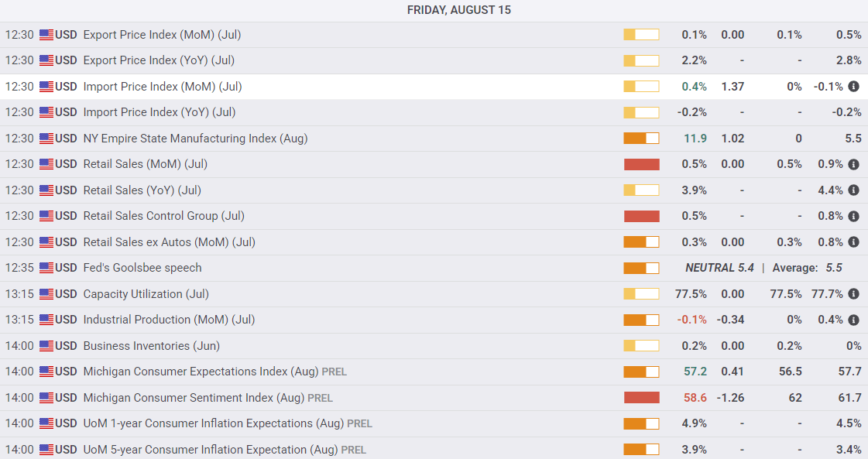Expand Michigan Consumer Expectations Index row

click(x=434, y=372)
